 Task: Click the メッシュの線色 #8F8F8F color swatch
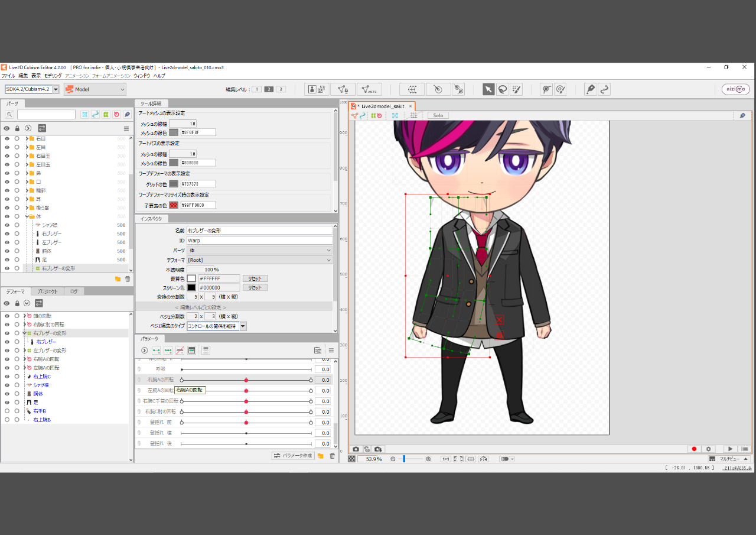coord(174,132)
